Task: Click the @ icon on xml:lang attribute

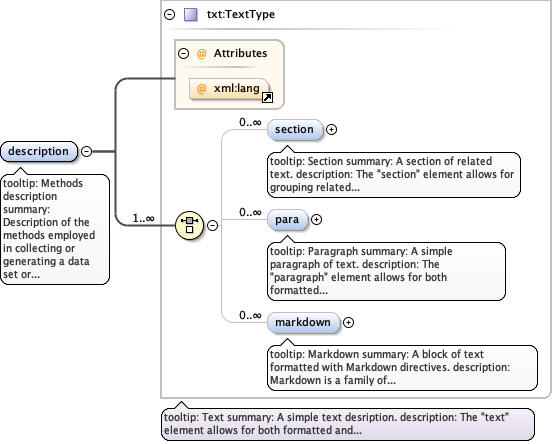Action: point(201,89)
